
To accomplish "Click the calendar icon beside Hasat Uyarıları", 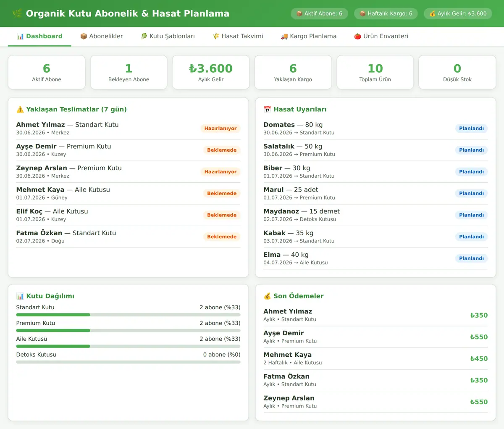I will [267, 109].
